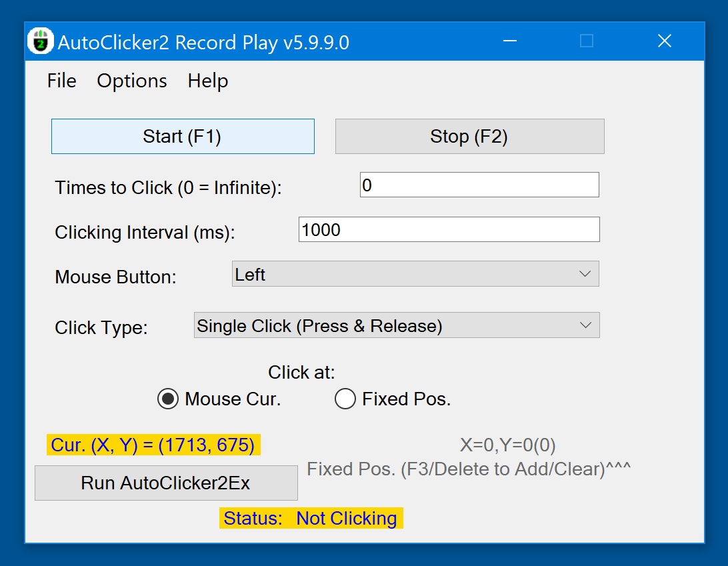Click the Times to Click input field
The height and width of the screenshot is (566, 728).
479,185
